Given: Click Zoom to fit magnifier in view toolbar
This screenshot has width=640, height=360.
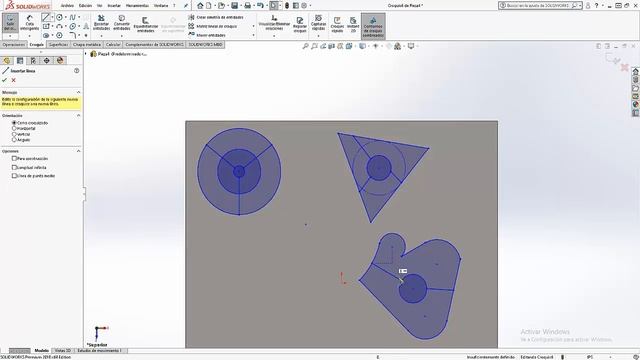Looking at the screenshot, I should coord(305,46).
